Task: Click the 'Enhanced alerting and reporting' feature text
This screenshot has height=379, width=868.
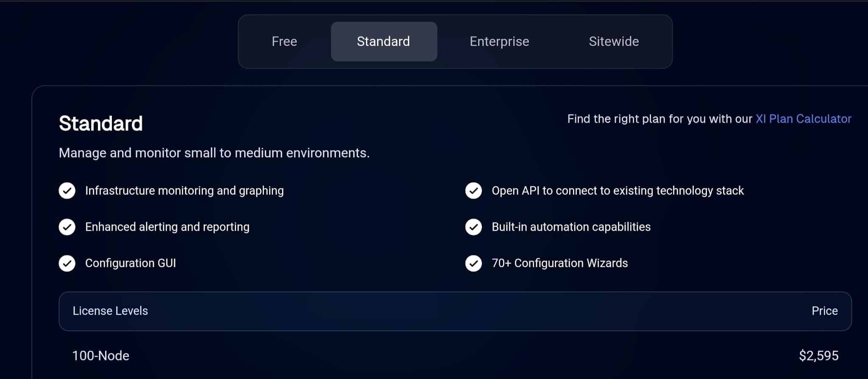Action: 167,227
